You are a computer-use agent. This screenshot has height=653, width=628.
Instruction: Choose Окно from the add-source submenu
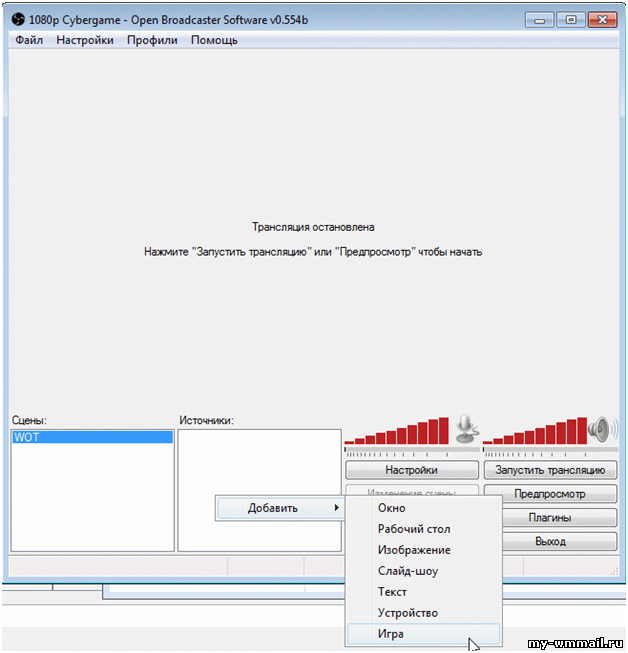[424, 508]
